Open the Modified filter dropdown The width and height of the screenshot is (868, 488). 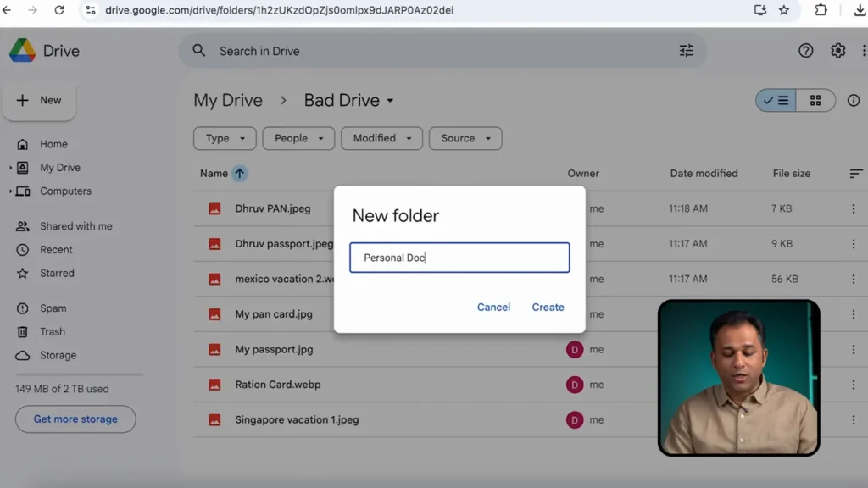pos(381,138)
